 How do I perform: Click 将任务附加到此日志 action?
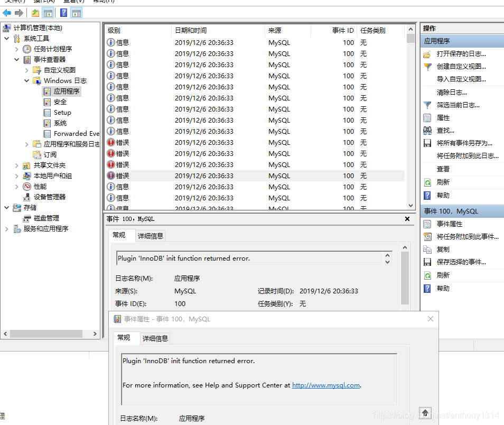468,156
